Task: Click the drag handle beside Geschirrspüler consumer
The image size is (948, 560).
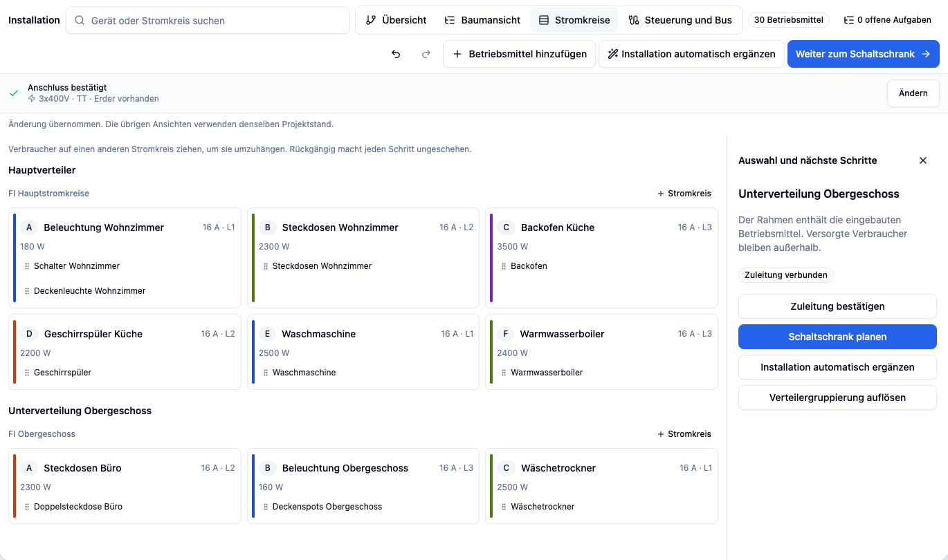Action: coord(27,373)
